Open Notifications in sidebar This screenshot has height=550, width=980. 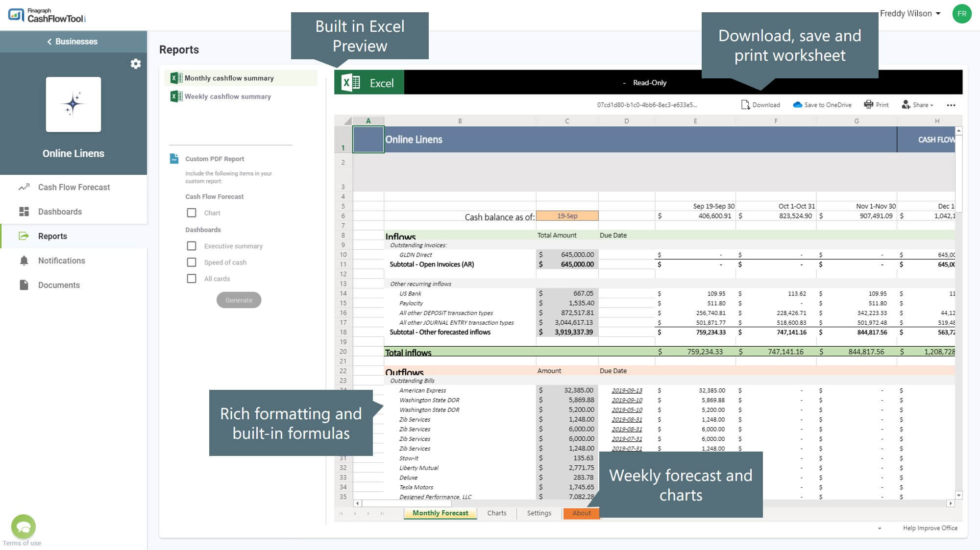point(73,261)
